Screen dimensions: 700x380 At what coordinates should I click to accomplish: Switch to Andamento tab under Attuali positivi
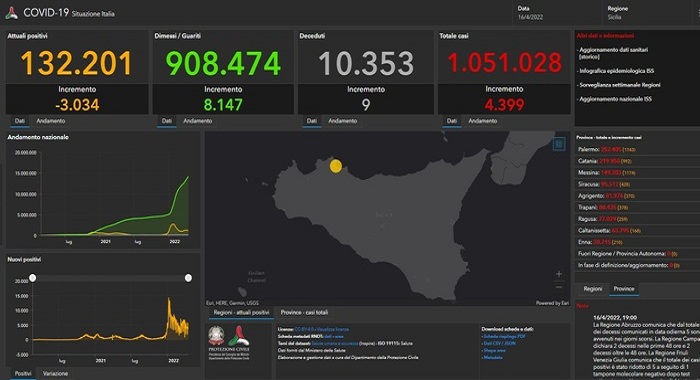click(x=50, y=121)
